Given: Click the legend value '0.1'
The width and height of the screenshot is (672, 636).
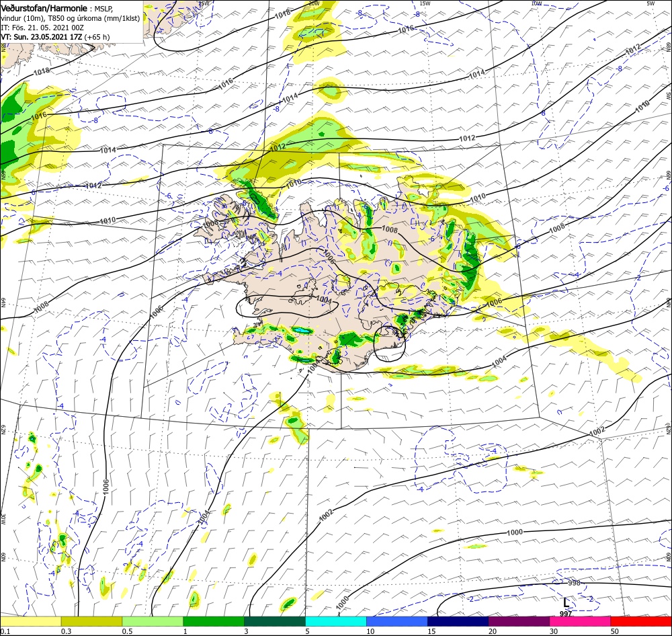Looking at the screenshot, I should coord(5,631).
